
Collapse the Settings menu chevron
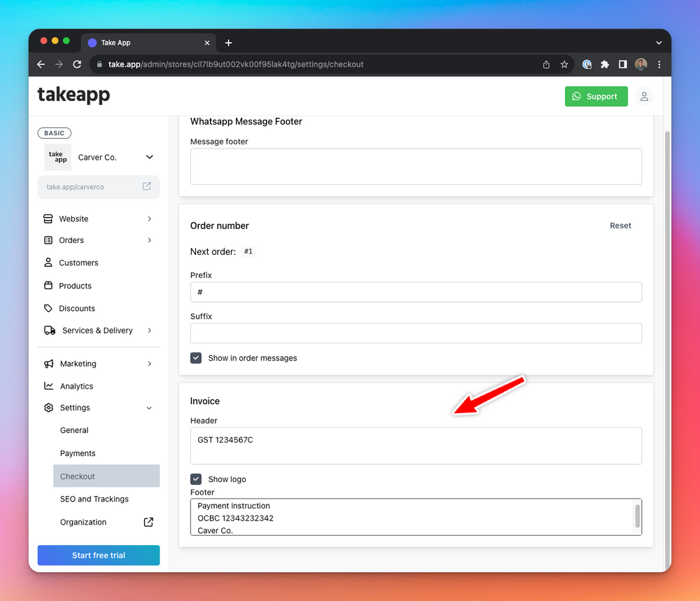click(x=149, y=408)
